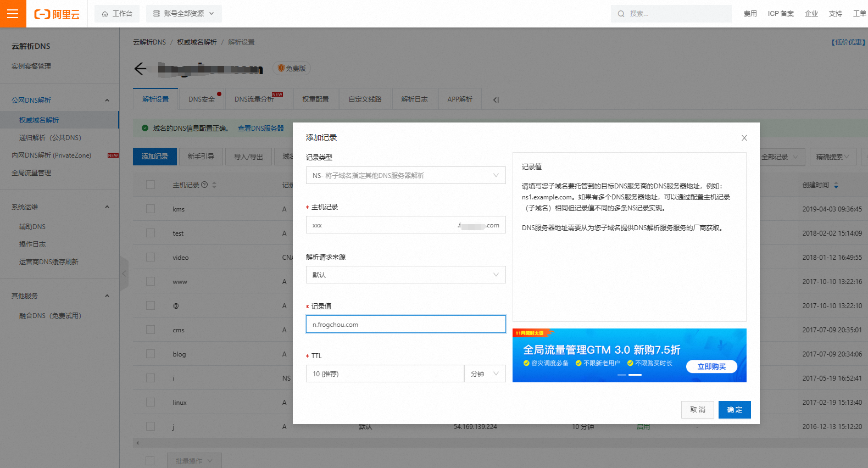Open the 全部记录 filter dropdown
Image resolution: width=868 pixels, height=468 pixels.
tap(779, 157)
